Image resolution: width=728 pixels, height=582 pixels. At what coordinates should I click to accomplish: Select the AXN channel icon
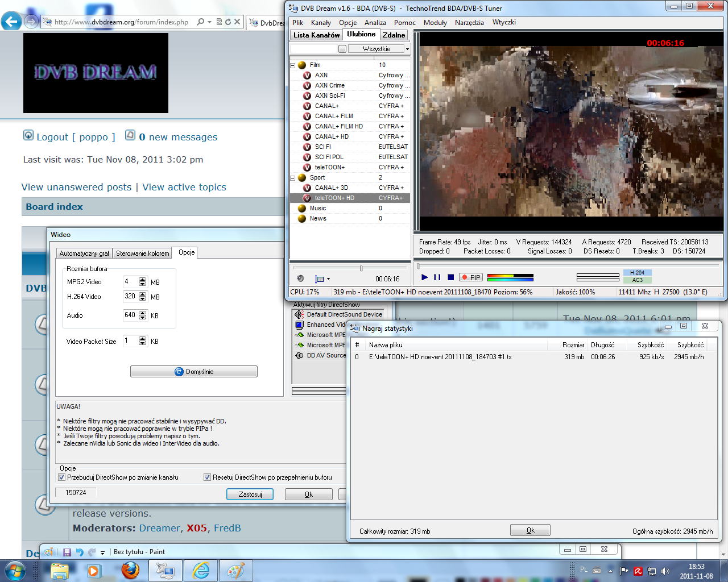point(307,75)
